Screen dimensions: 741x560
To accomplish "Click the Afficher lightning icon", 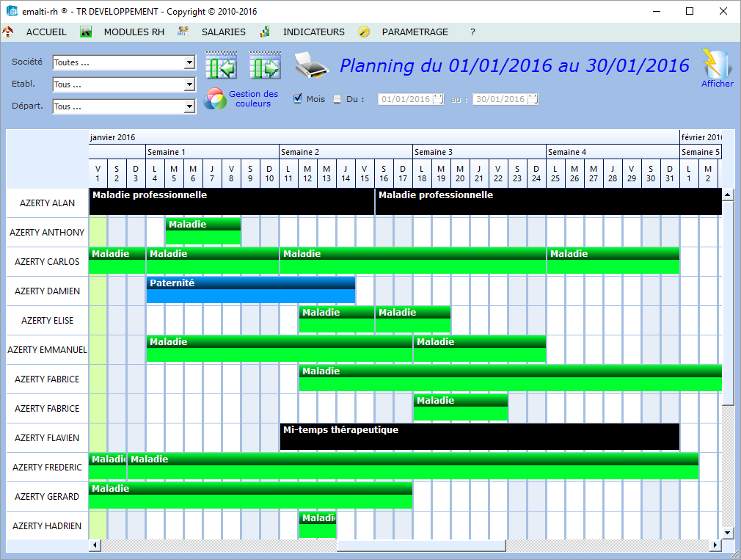I will coord(717,63).
